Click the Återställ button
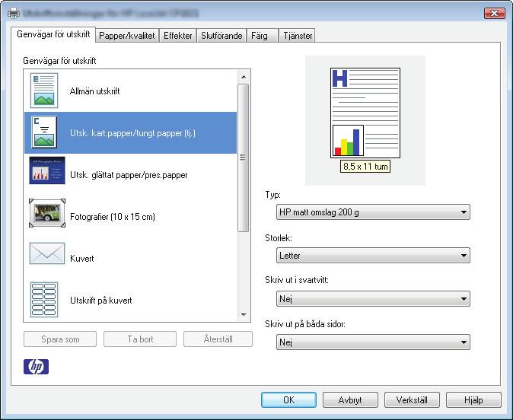 [x=218, y=339]
